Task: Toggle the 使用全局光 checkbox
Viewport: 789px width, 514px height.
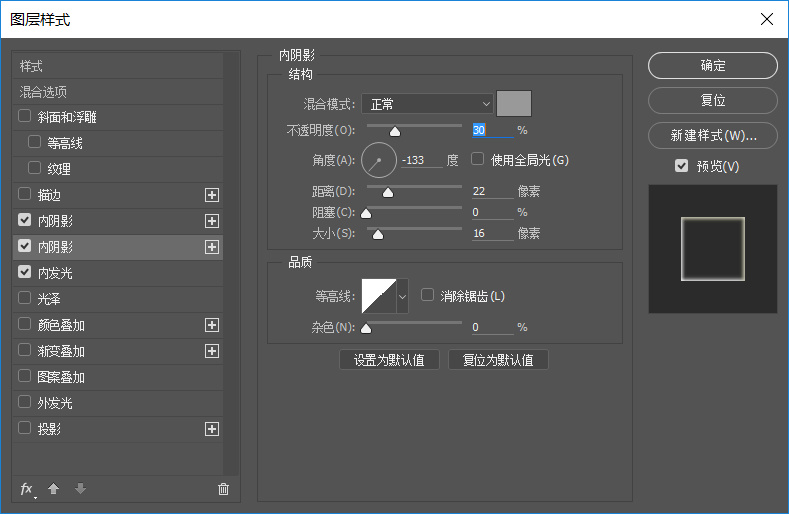Action: (x=478, y=159)
